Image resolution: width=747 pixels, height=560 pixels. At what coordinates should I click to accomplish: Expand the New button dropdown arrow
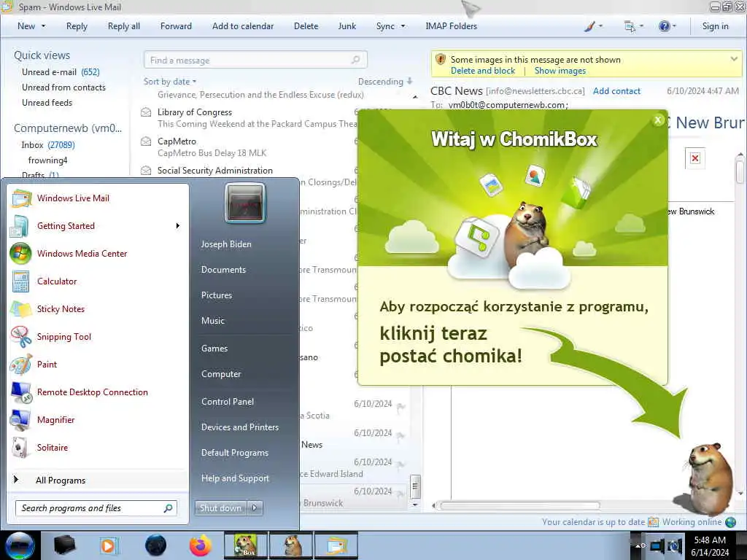(43, 26)
